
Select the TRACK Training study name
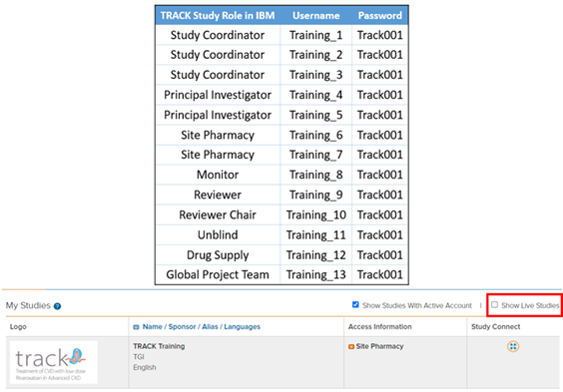tap(159, 346)
